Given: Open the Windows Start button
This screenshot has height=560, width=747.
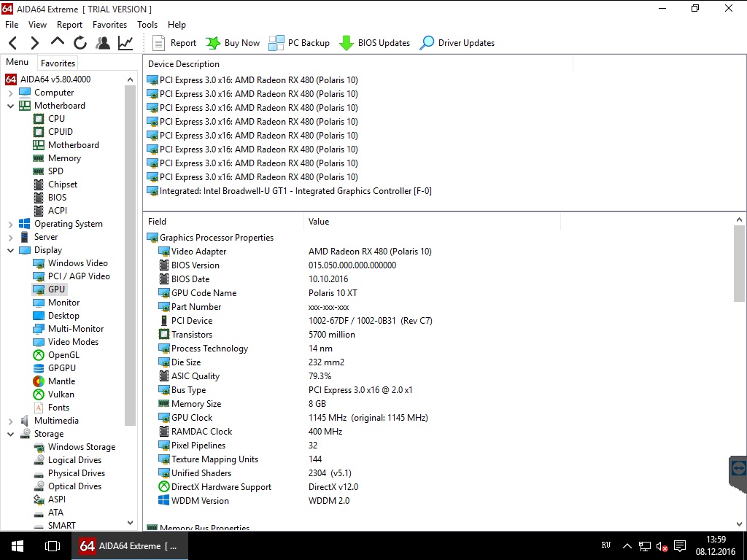Looking at the screenshot, I should coord(18,545).
